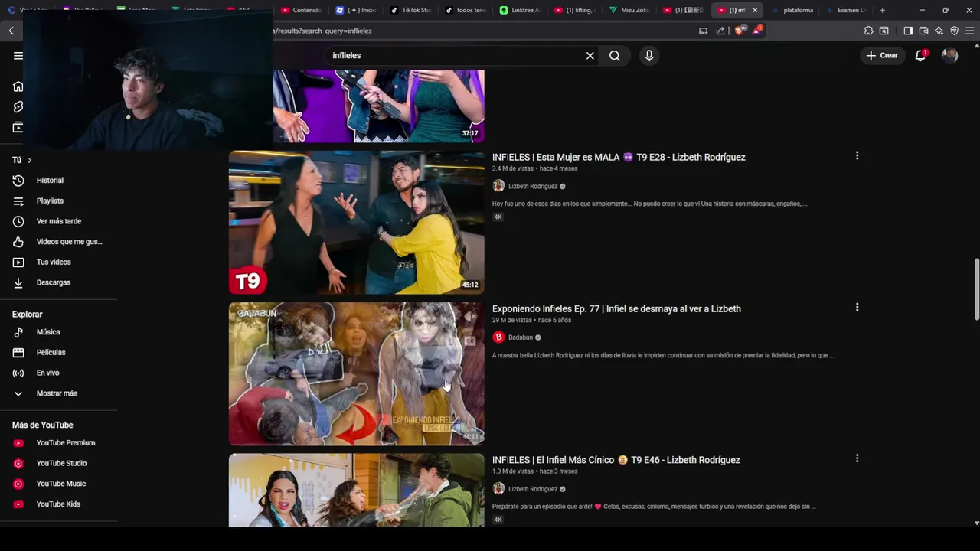Click the En vivo broadcast icon
The image size is (980, 551).
point(18,373)
